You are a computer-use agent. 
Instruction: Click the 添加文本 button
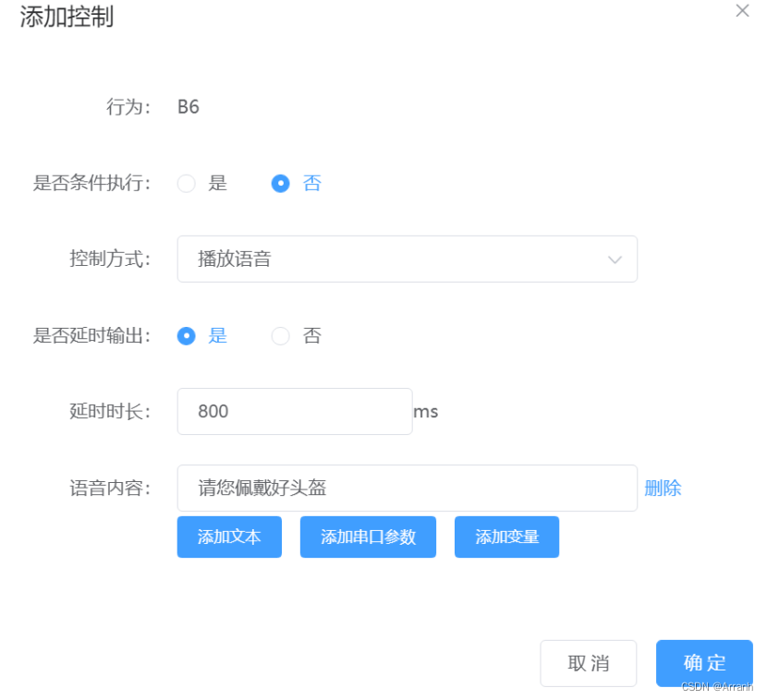pos(229,537)
